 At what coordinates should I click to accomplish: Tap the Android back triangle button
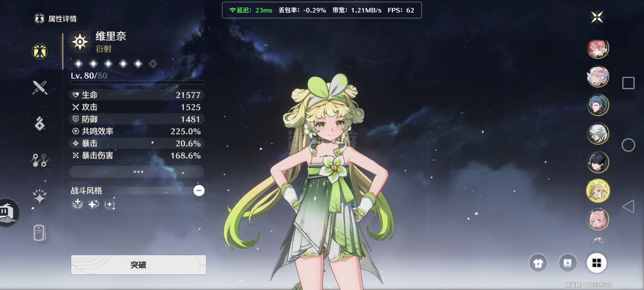pyautogui.click(x=628, y=206)
